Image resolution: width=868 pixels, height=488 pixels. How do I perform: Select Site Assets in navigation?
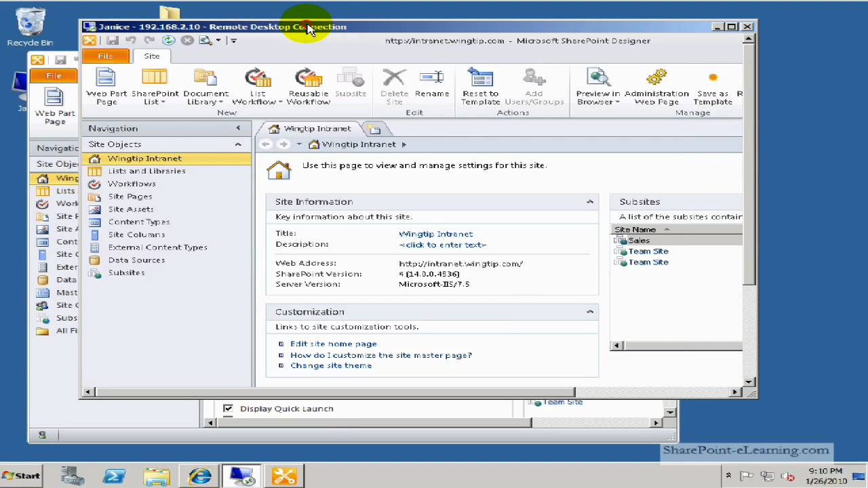pos(131,209)
